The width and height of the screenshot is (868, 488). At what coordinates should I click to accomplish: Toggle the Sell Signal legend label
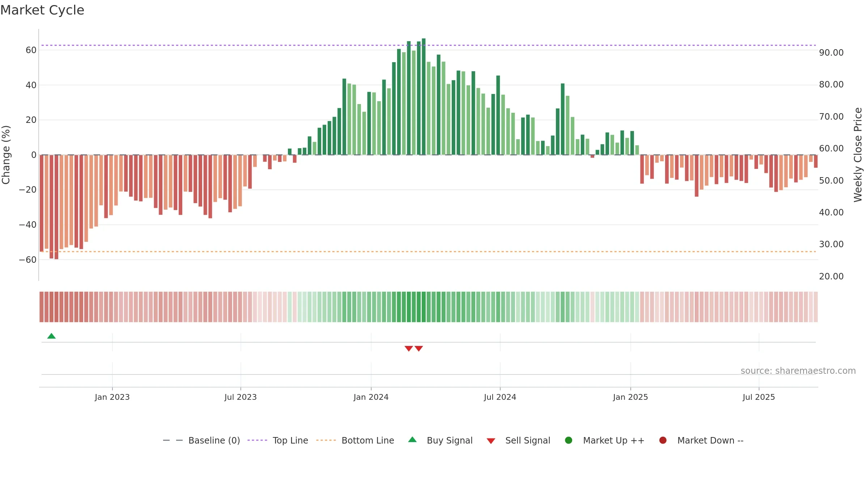pyautogui.click(x=528, y=440)
